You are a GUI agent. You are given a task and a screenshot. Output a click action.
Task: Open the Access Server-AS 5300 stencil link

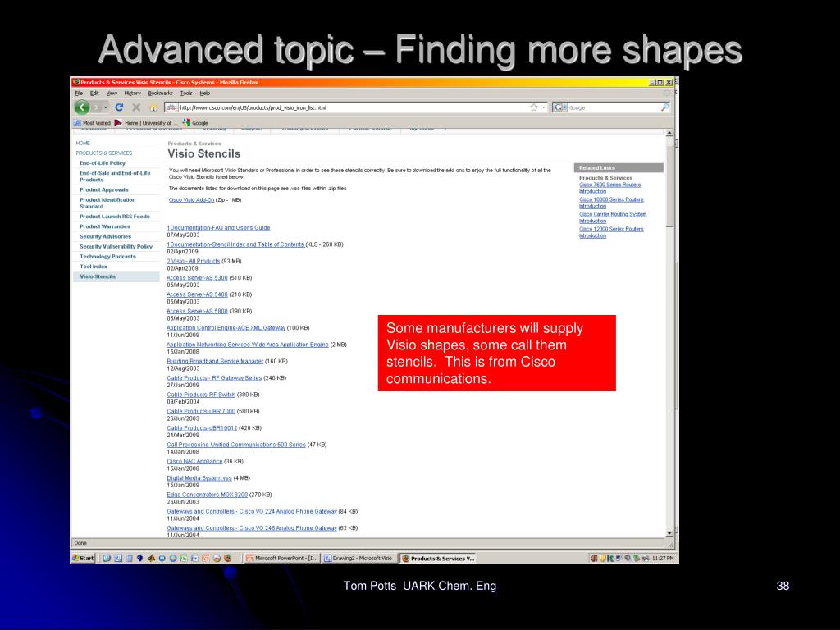coord(197,277)
